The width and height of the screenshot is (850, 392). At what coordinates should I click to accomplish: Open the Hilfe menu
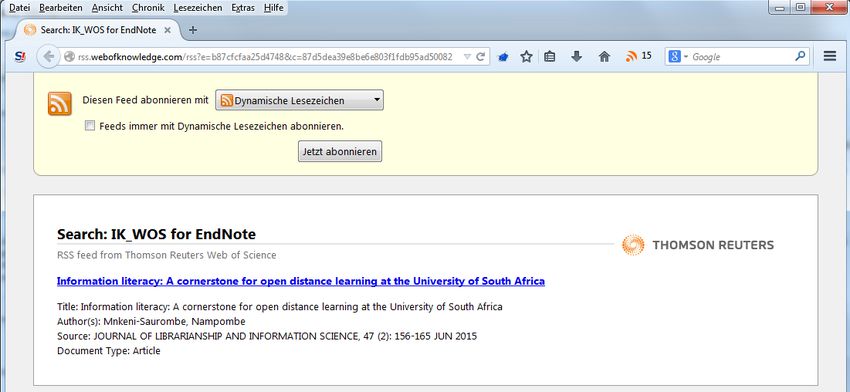274,8
